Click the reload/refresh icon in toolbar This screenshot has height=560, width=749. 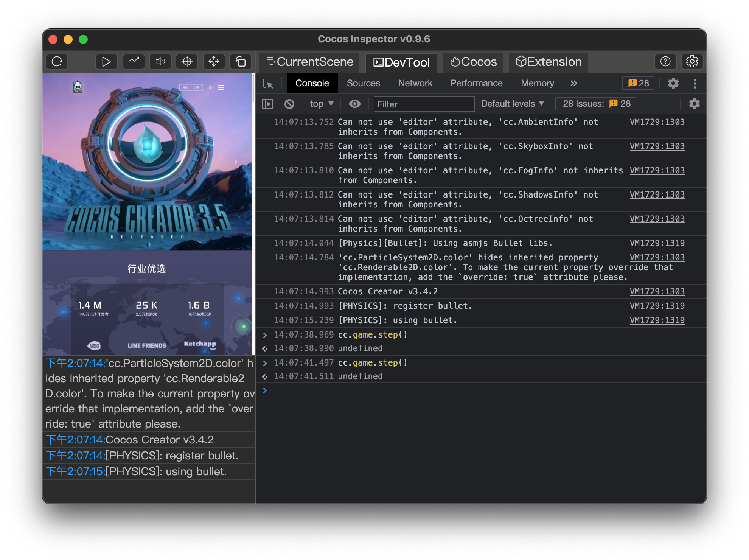coord(57,62)
